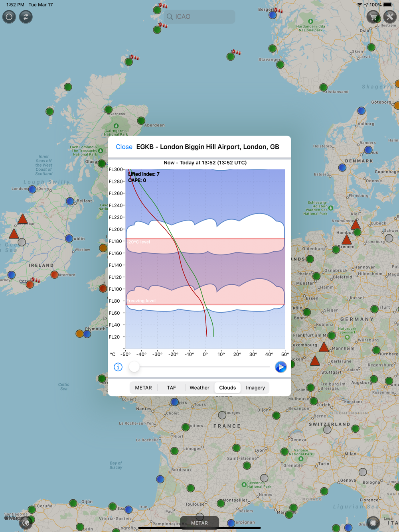
Task: Focus the ICAO search field
Action: 199,17
